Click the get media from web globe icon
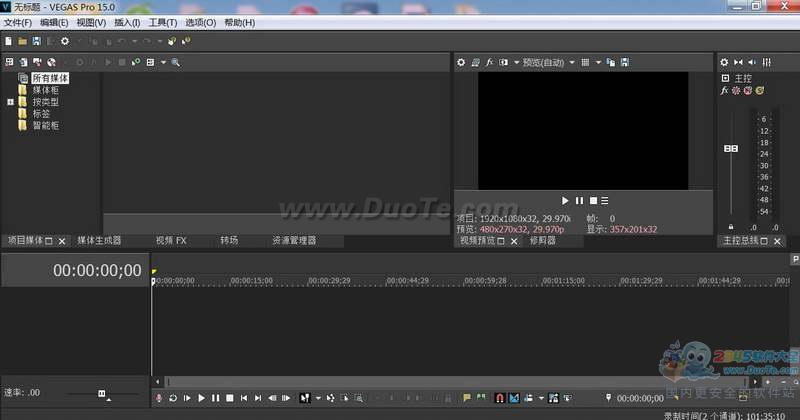This screenshot has height=420, width=800. click(x=52, y=62)
